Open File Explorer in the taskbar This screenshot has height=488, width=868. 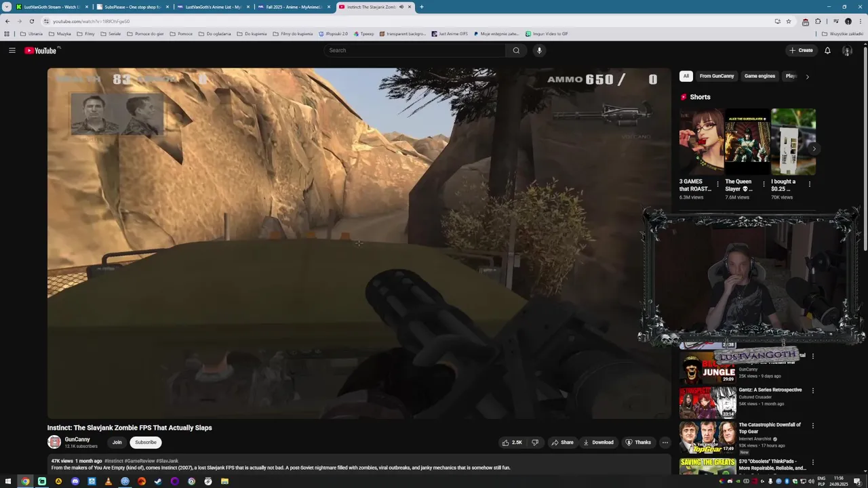(224, 481)
